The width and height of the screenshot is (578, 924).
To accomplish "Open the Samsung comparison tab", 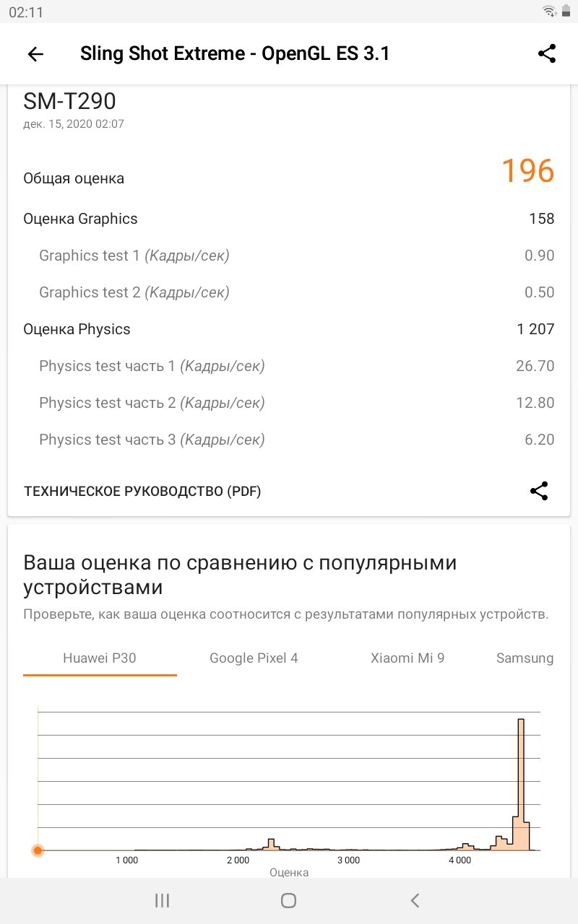I will pyautogui.click(x=525, y=658).
